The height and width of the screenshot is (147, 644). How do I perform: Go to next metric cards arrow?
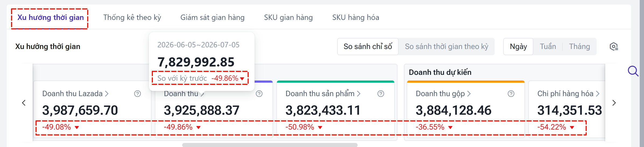point(614,103)
